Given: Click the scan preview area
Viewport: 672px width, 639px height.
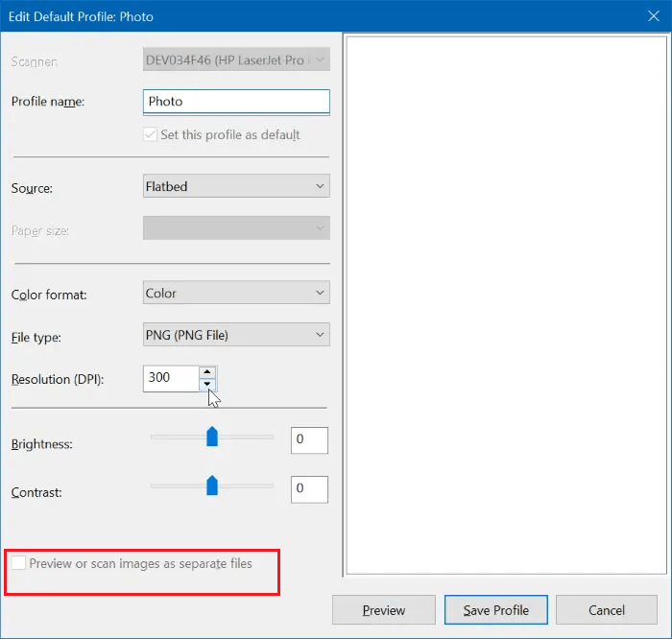Looking at the screenshot, I should pos(506,305).
